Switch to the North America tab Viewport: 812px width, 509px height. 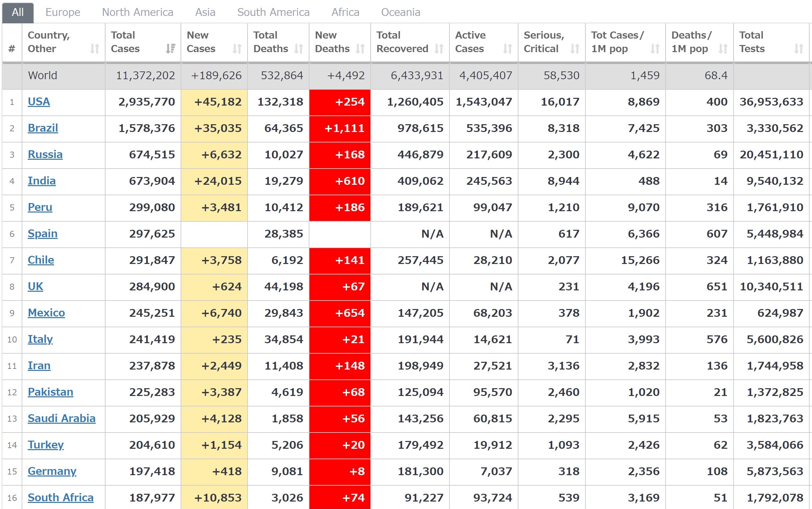138,13
